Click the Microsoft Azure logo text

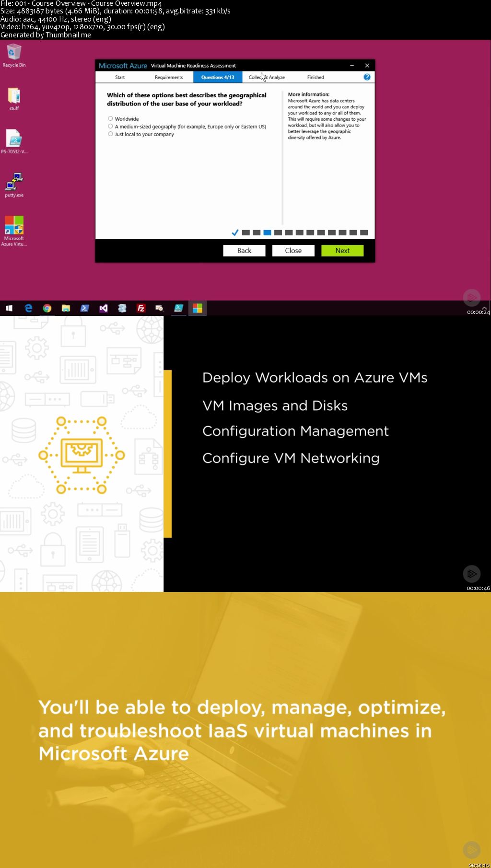click(123, 66)
